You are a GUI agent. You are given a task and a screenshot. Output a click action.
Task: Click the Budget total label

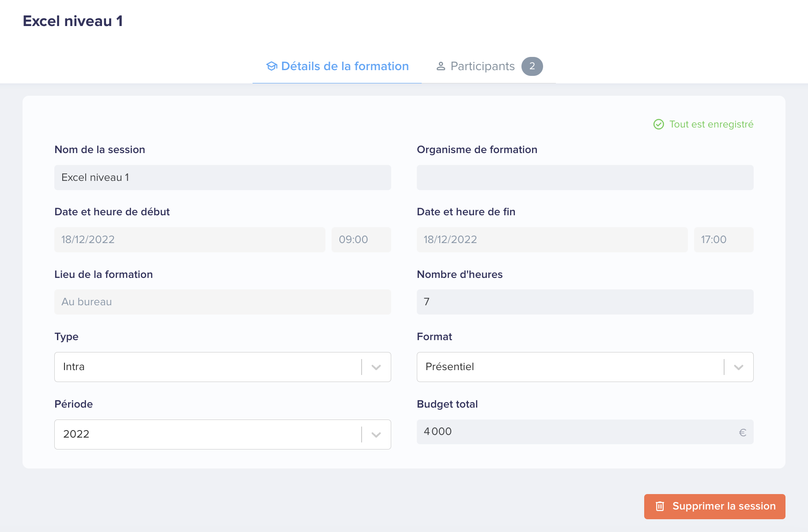click(447, 404)
